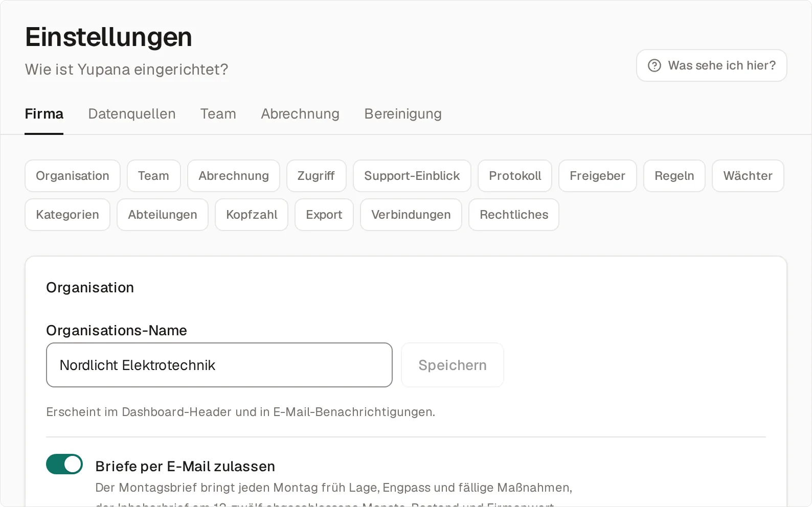Focus the Organisations-Name input field
The image size is (812, 507).
pos(219,365)
